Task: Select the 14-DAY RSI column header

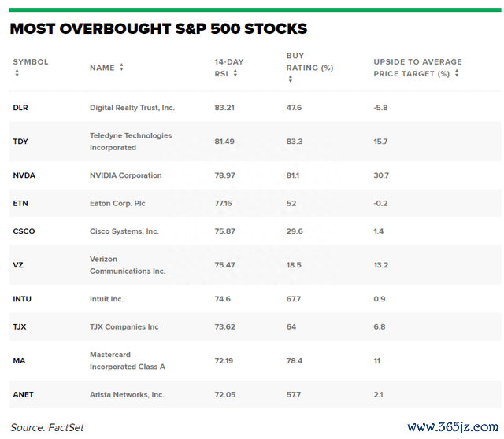Action: tap(229, 68)
